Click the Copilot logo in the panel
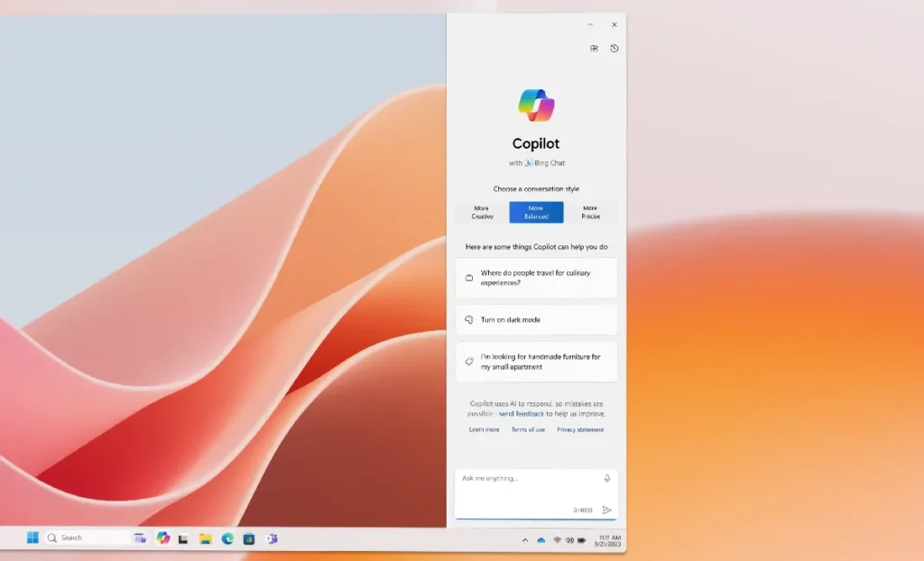The image size is (924, 561). [536, 106]
